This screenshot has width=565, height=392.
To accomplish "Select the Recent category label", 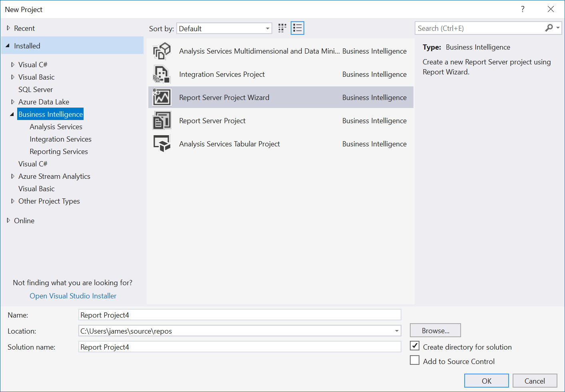I will click(24, 28).
